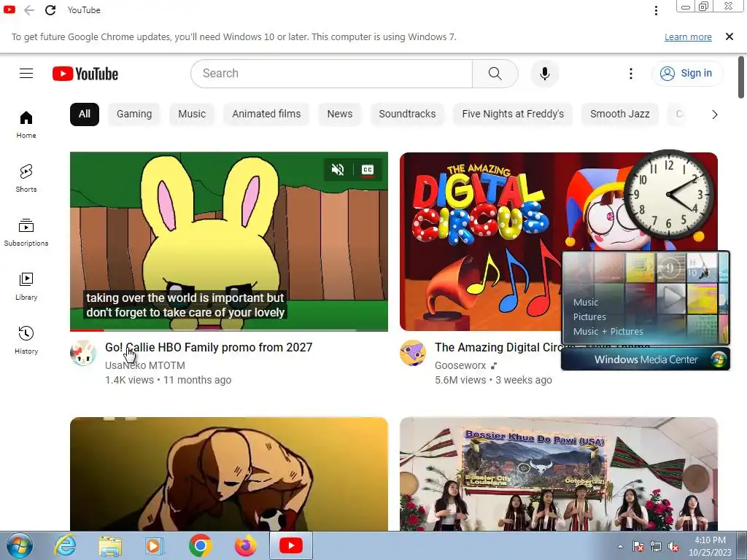Toggle closed captions on video preview
This screenshot has width=747, height=560.
coord(368,169)
